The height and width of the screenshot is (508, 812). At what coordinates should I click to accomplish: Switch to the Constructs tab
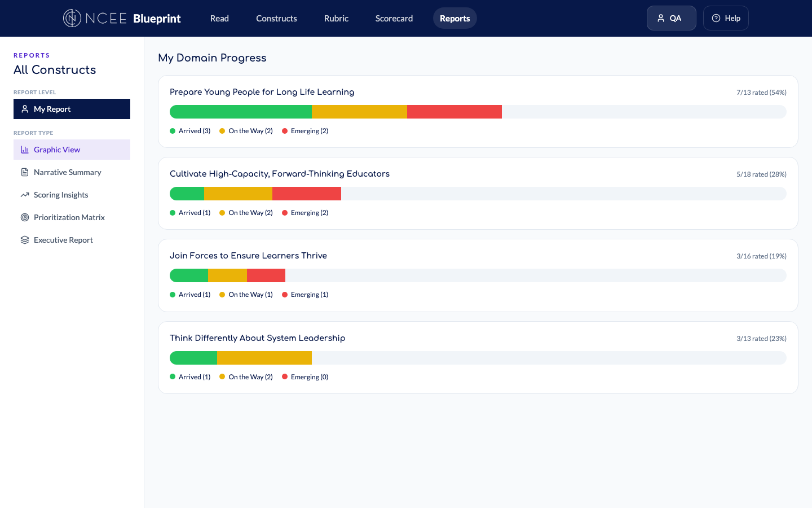point(276,18)
